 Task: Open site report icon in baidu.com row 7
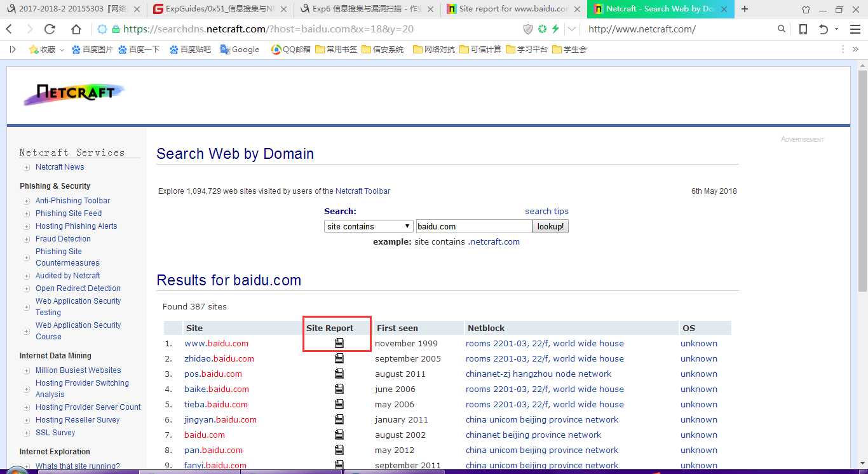pos(339,435)
